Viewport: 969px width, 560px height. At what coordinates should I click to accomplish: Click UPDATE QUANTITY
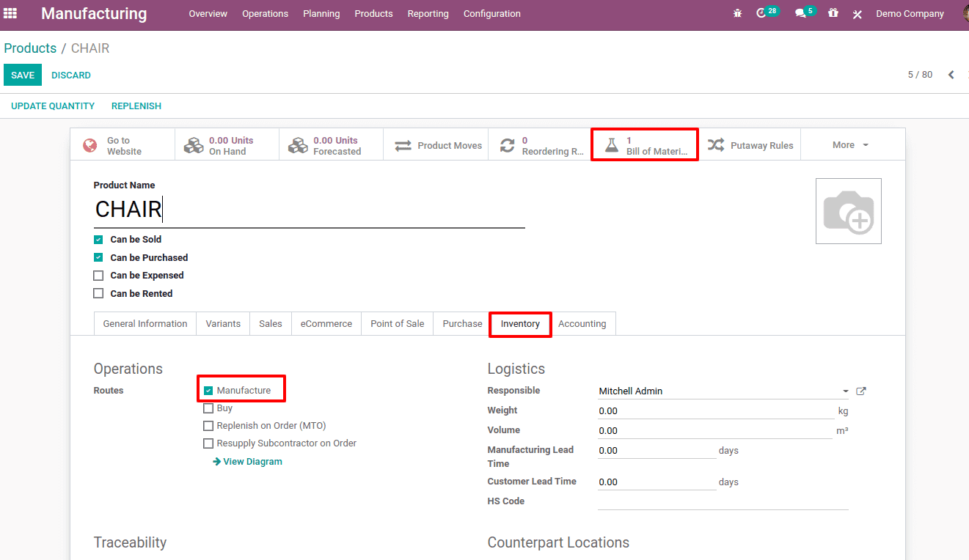click(x=53, y=106)
